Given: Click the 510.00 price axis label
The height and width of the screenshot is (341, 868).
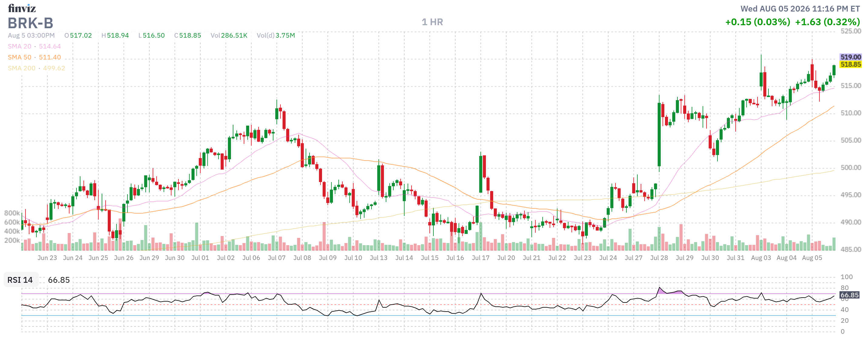Looking at the screenshot, I should 851,113.
